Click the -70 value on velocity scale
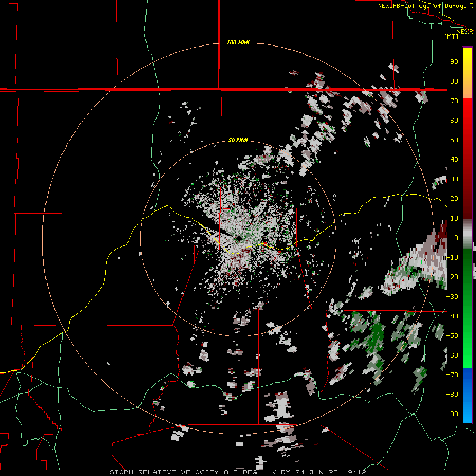Image resolution: width=476 pixels, height=476 pixels. coord(452,375)
